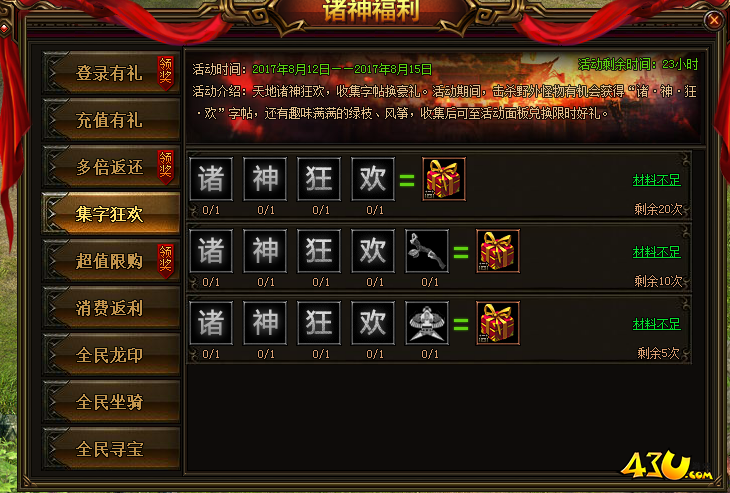
Task: Click the gift box reward in first row
Action: coord(444,179)
